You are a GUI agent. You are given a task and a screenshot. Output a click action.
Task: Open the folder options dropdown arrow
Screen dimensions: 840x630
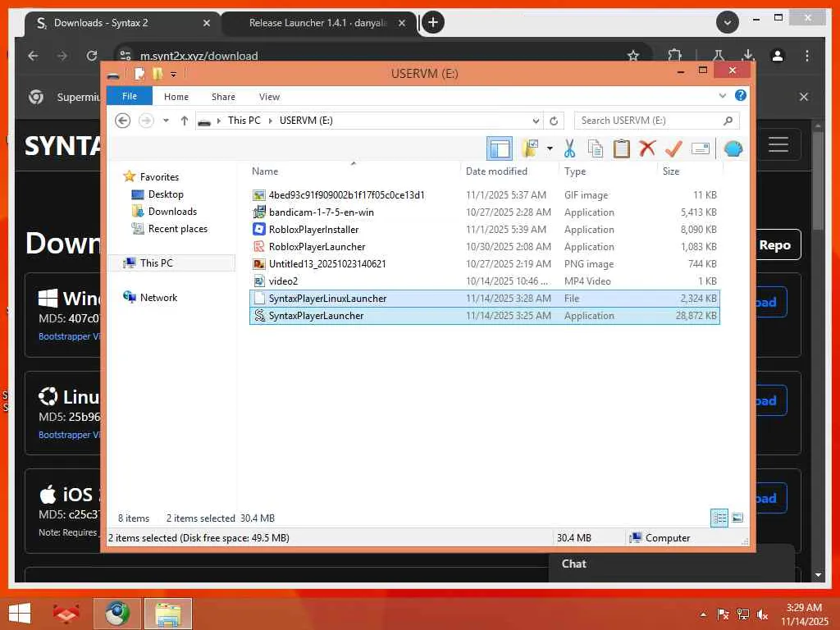pyautogui.click(x=550, y=148)
